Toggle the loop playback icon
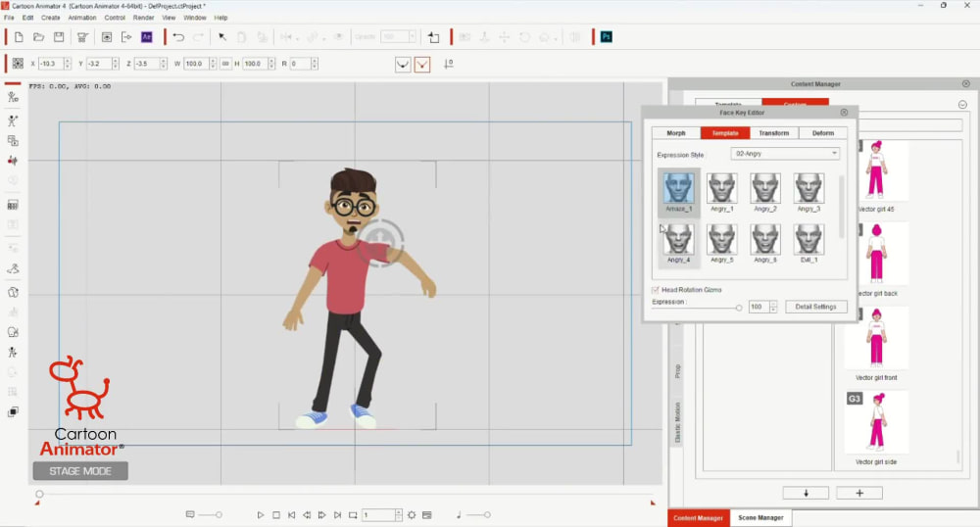The height and width of the screenshot is (527, 980). pos(353,515)
